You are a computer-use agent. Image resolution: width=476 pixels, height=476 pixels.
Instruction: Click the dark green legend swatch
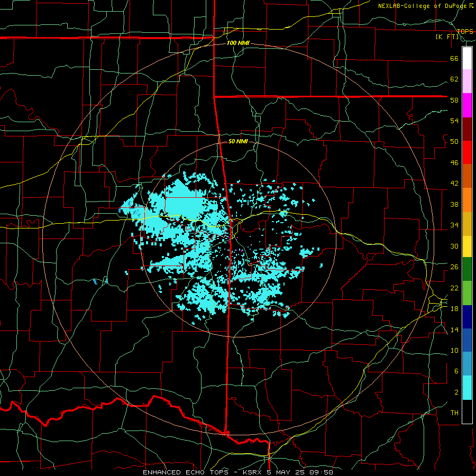pos(467,269)
